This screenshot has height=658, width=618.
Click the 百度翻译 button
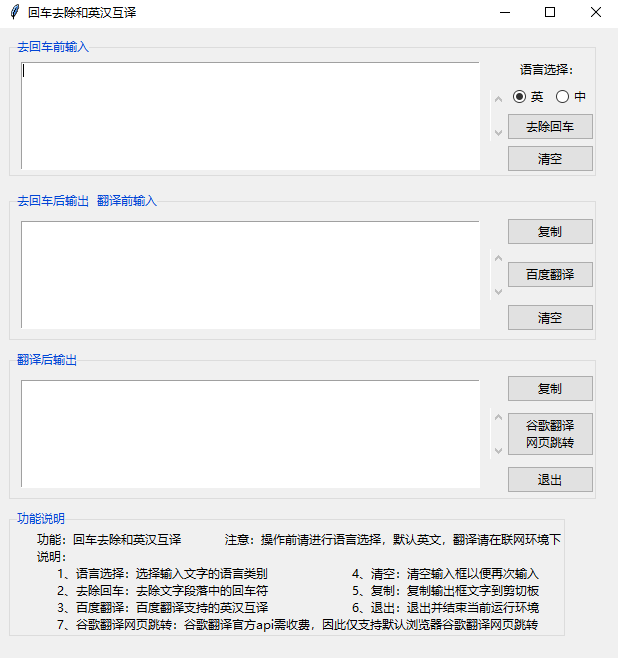[x=550, y=274]
